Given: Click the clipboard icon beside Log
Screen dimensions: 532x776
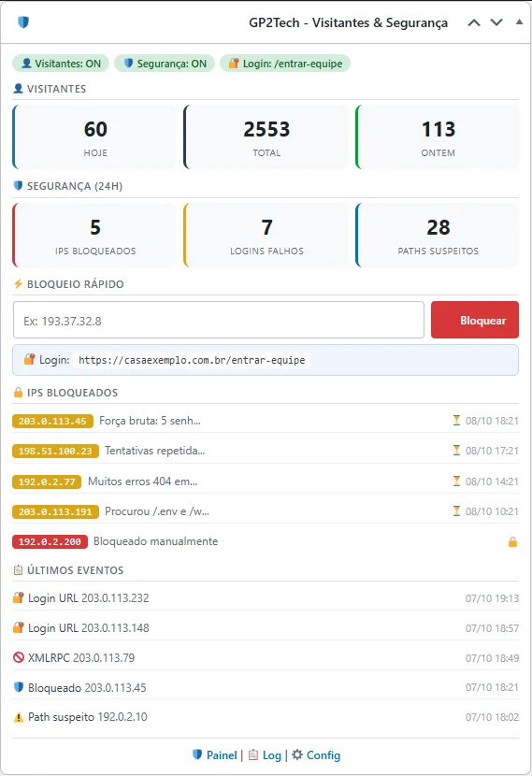Looking at the screenshot, I should 253,754.
